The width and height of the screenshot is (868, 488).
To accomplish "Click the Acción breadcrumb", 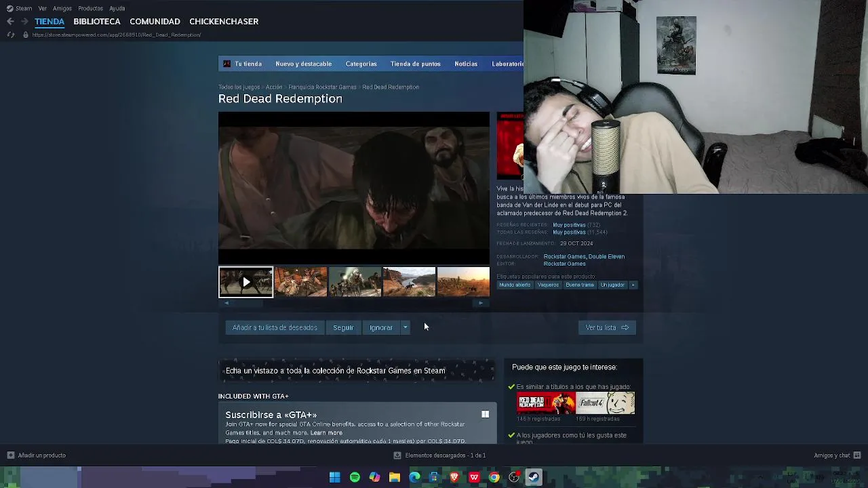I will coord(274,87).
